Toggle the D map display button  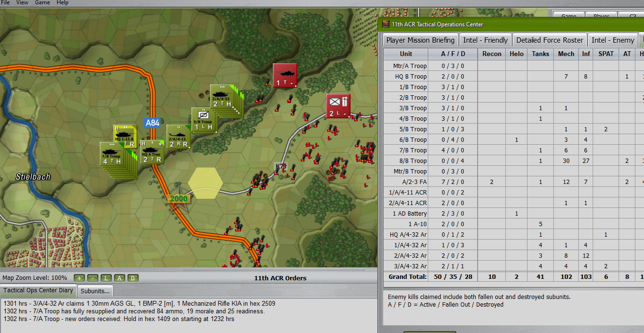tap(133, 278)
